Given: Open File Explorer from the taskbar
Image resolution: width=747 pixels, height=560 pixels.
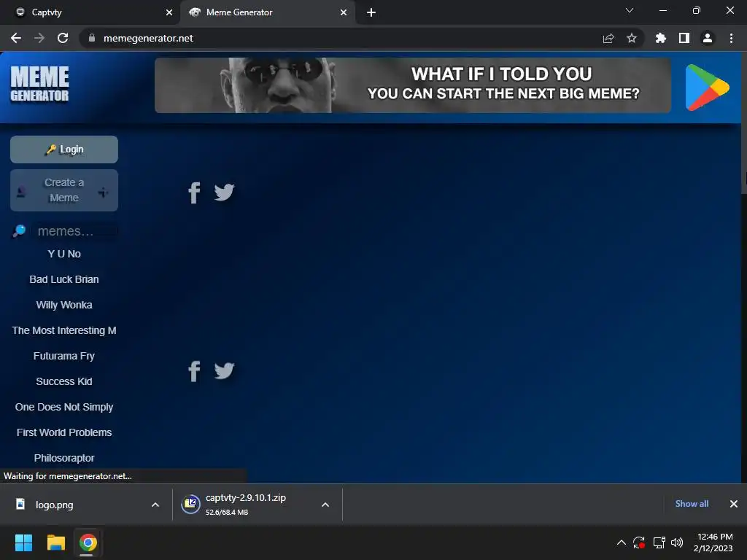Looking at the screenshot, I should [x=55, y=542].
